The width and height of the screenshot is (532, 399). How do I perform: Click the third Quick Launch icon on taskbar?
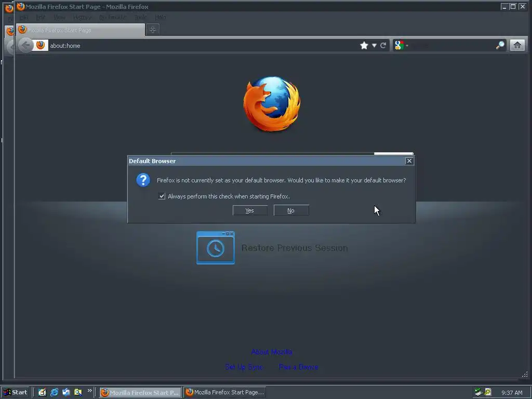click(66, 392)
